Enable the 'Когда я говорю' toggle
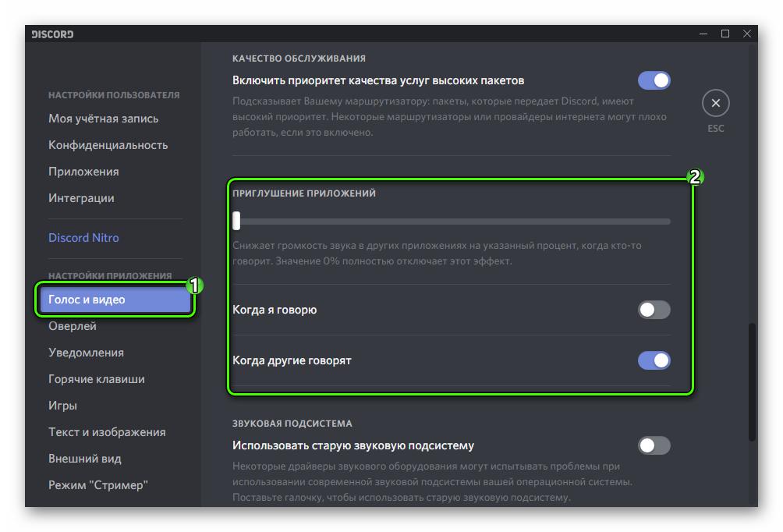Image resolution: width=783 pixels, height=532 pixels. [x=654, y=310]
